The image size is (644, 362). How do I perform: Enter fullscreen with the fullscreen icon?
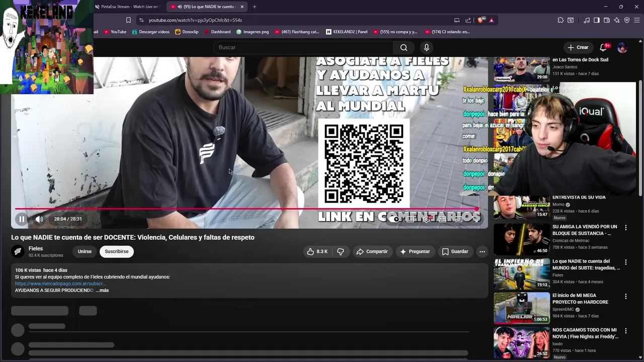tap(474, 219)
